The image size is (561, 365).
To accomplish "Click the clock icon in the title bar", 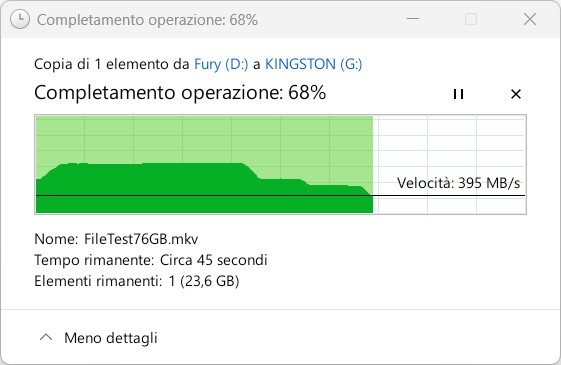I will tap(20, 19).
